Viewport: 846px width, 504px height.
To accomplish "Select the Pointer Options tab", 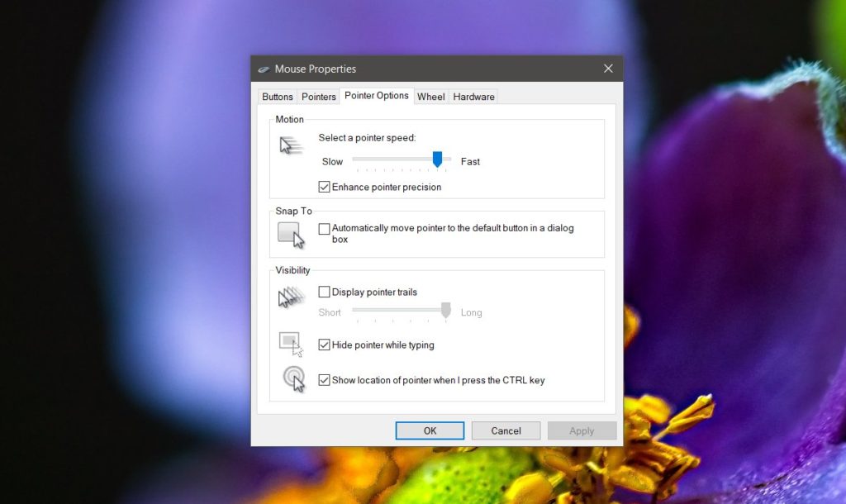I will pos(376,95).
